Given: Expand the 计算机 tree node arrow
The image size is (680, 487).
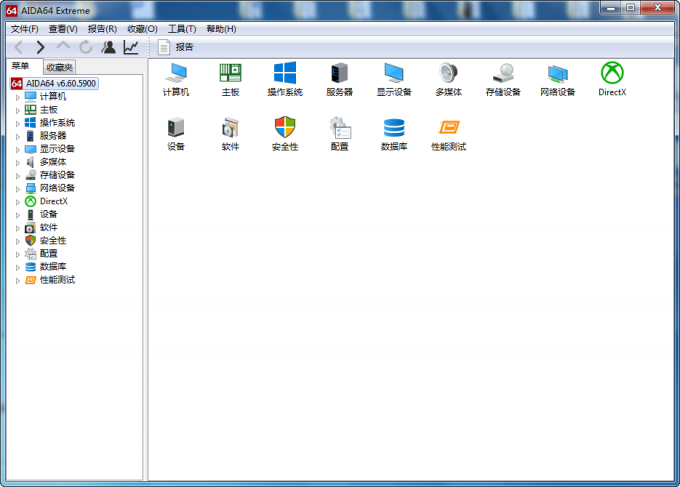Looking at the screenshot, I should pyautogui.click(x=18, y=97).
